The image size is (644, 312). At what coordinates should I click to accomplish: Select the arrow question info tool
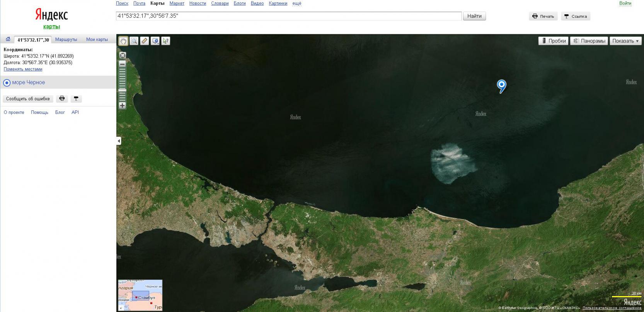coord(166,41)
